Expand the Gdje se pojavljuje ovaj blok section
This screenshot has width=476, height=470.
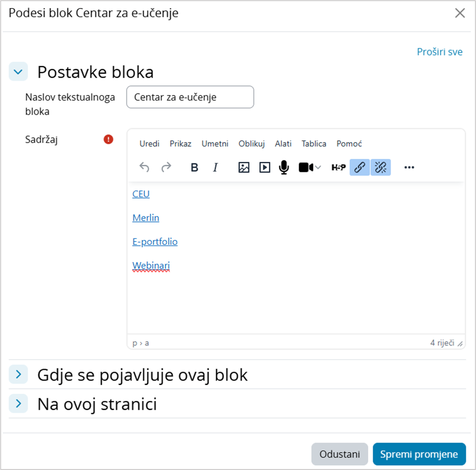click(18, 374)
